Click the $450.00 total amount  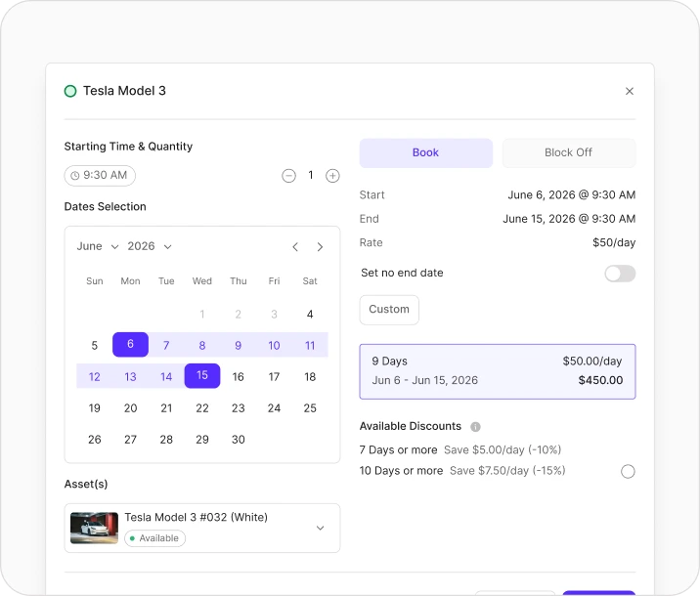tap(600, 380)
